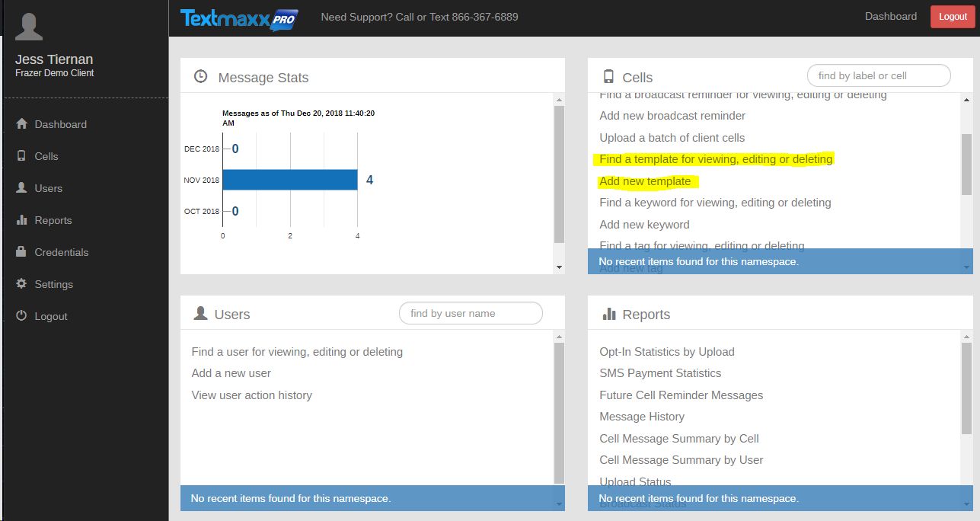Open Add new template link
The height and width of the screenshot is (521, 980).
tap(645, 181)
